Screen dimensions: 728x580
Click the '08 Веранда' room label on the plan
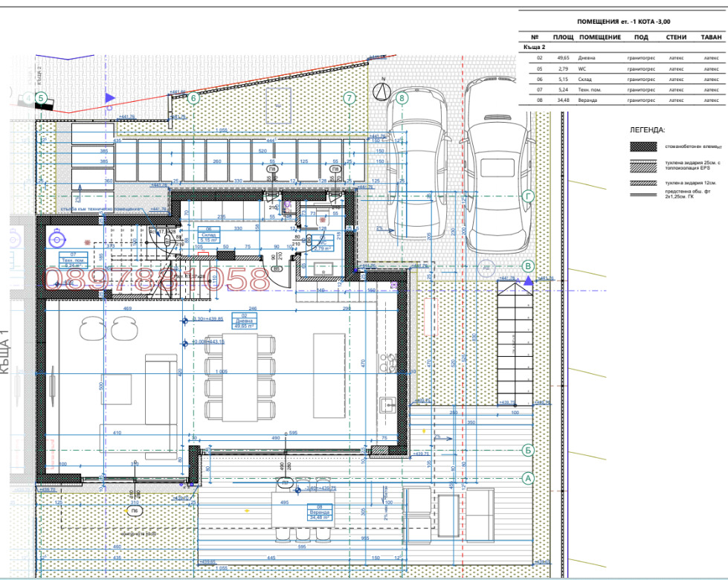pos(320,512)
